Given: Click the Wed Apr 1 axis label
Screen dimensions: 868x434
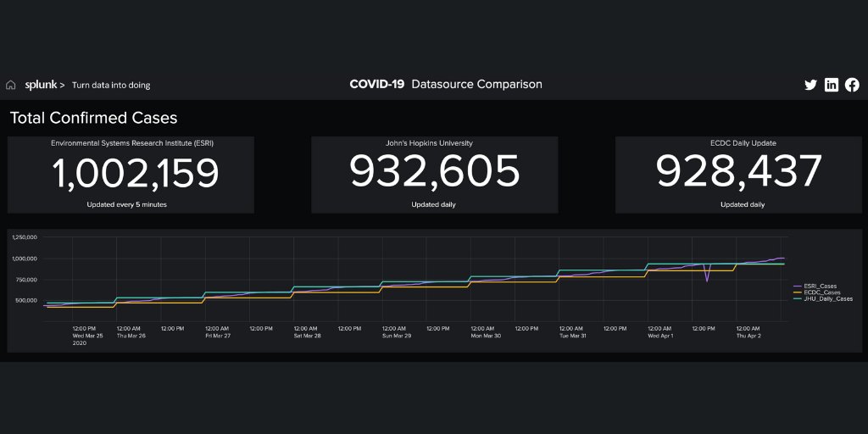Looking at the screenshot, I should (660, 336).
